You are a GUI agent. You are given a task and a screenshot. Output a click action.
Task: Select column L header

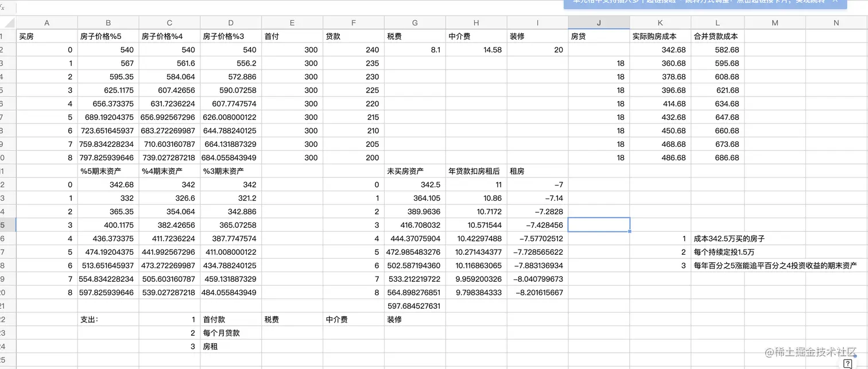click(718, 22)
